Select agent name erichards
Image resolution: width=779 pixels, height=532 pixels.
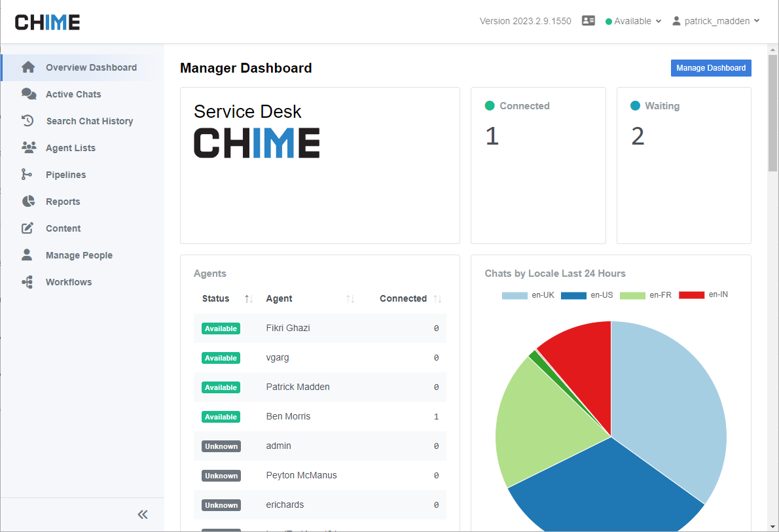click(x=285, y=505)
